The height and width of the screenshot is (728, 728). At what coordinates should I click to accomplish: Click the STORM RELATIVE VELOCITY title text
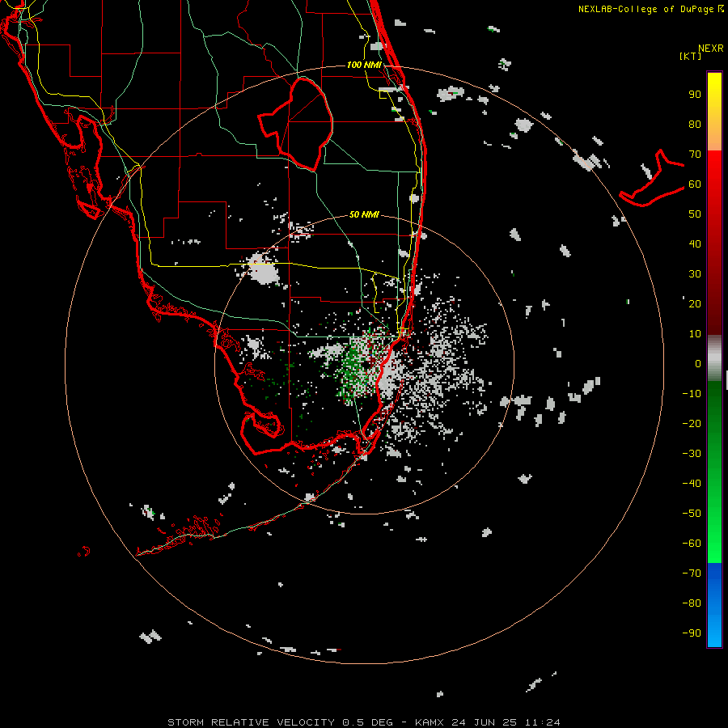(251, 722)
